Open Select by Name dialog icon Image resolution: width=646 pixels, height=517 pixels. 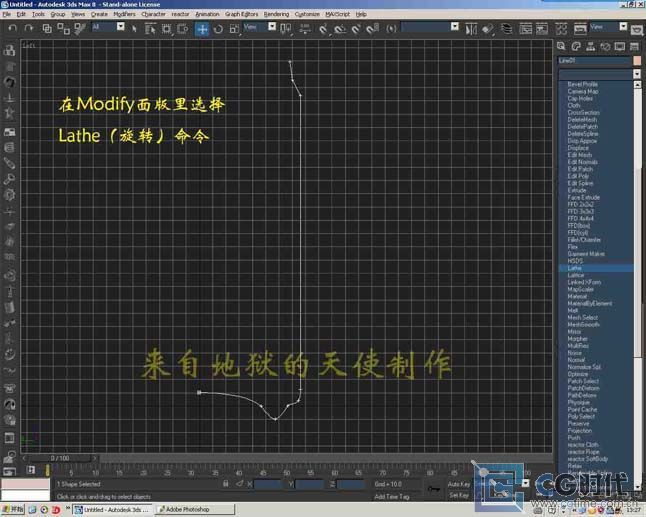[150, 28]
